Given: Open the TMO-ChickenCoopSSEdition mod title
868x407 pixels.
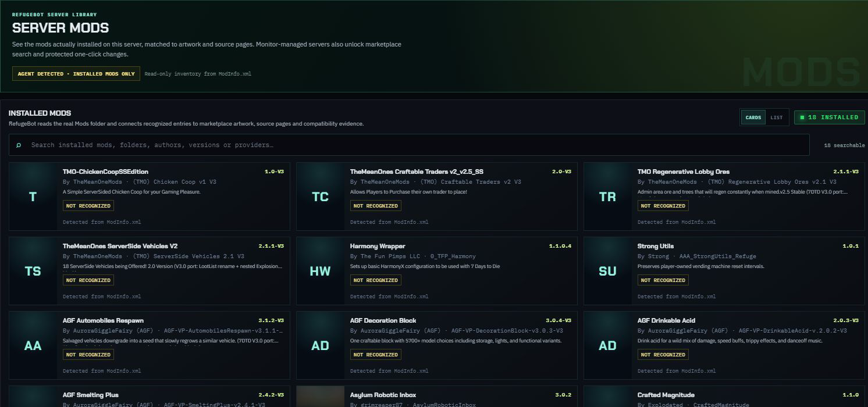Looking at the screenshot, I should coord(105,172).
